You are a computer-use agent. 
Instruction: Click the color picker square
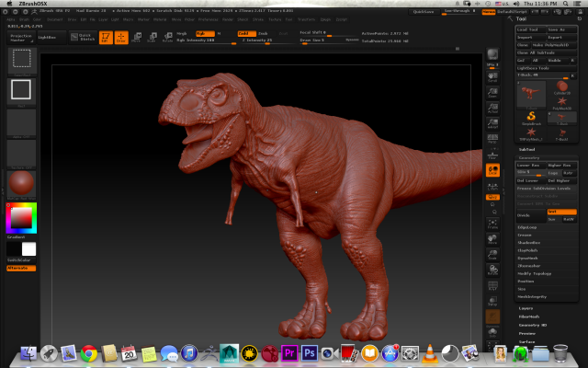[22, 218]
